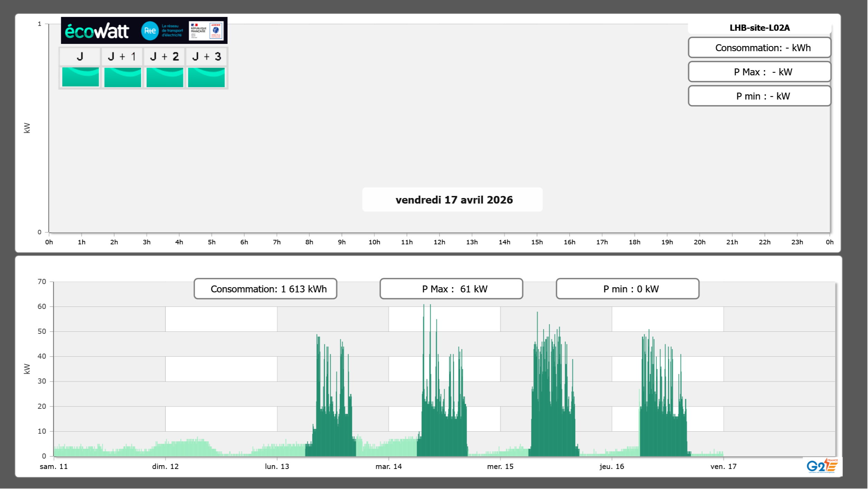Viewport: 868px width, 489px height.
Task: Click the République Française ADEME badge
Action: (x=206, y=31)
